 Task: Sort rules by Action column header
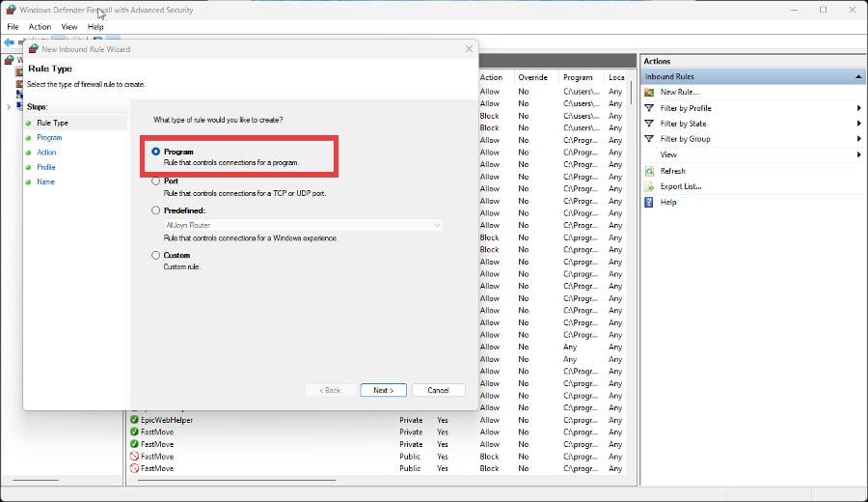[x=492, y=77]
